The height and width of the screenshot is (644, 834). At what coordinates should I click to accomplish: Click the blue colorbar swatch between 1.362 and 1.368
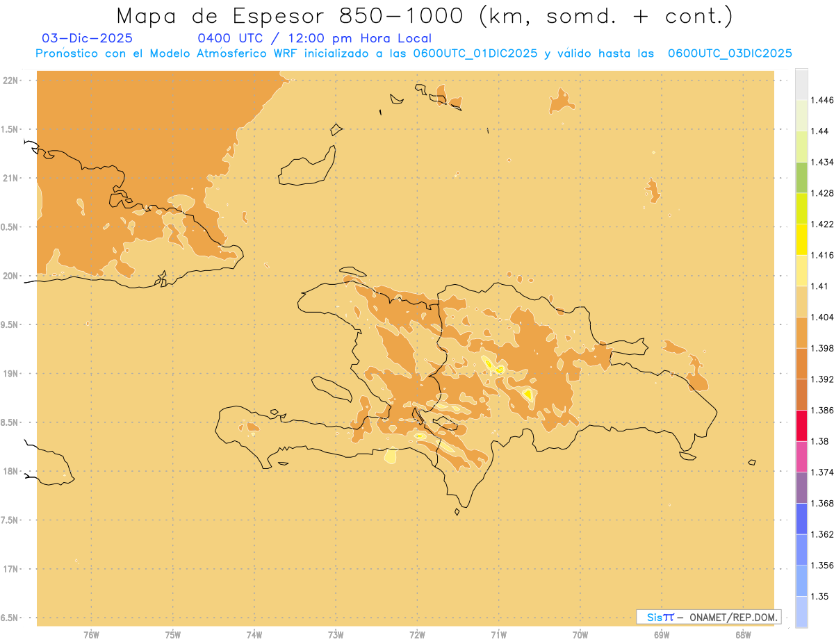(x=801, y=518)
